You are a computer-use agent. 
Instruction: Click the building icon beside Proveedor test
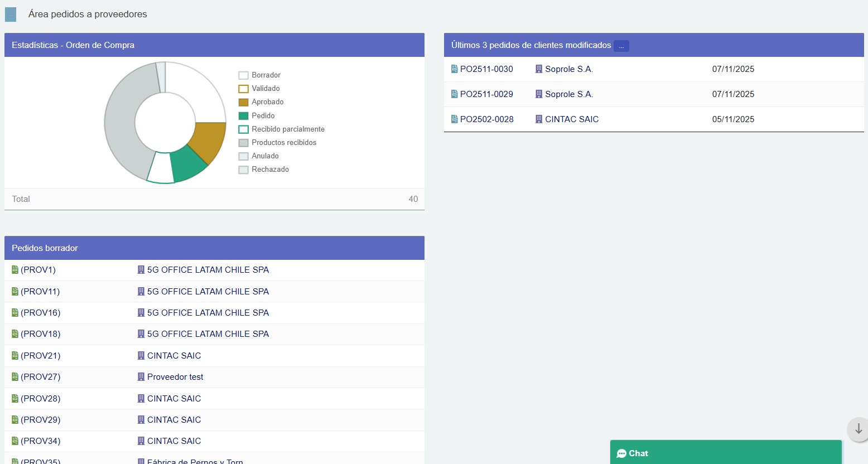[141, 377]
